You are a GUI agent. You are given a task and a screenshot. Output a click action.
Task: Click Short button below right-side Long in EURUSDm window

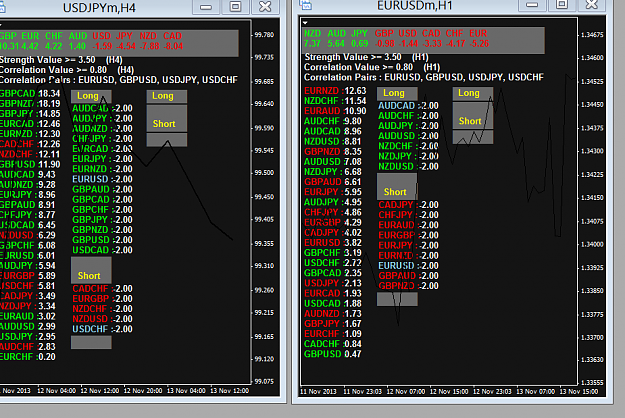473,116
